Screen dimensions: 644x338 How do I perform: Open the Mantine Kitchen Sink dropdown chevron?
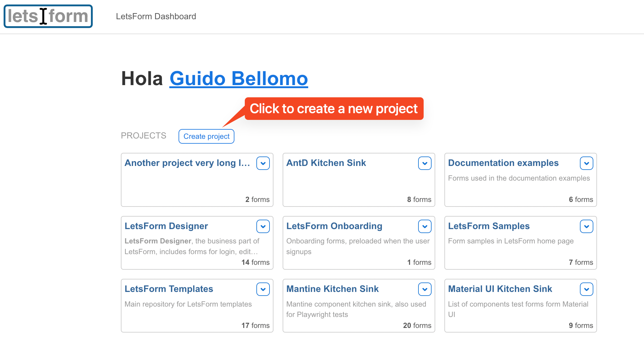click(x=425, y=289)
